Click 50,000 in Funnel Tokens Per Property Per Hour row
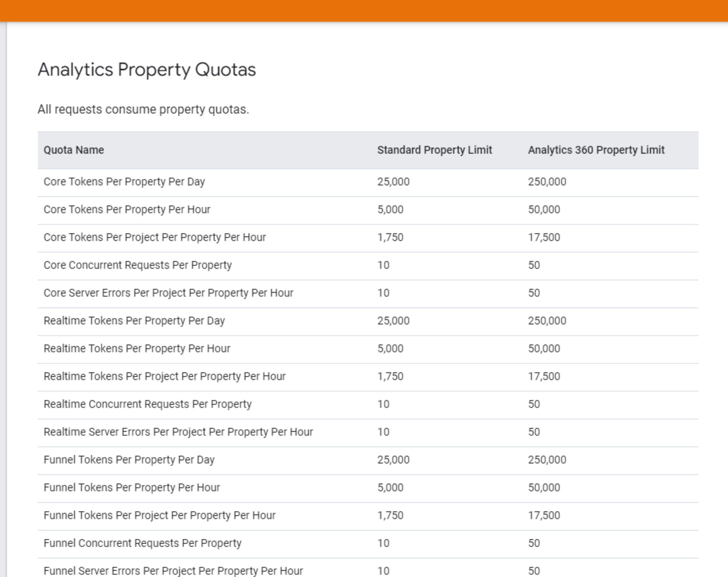Screen dimensions: 728x577 pyautogui.click(x=544, y=488)
